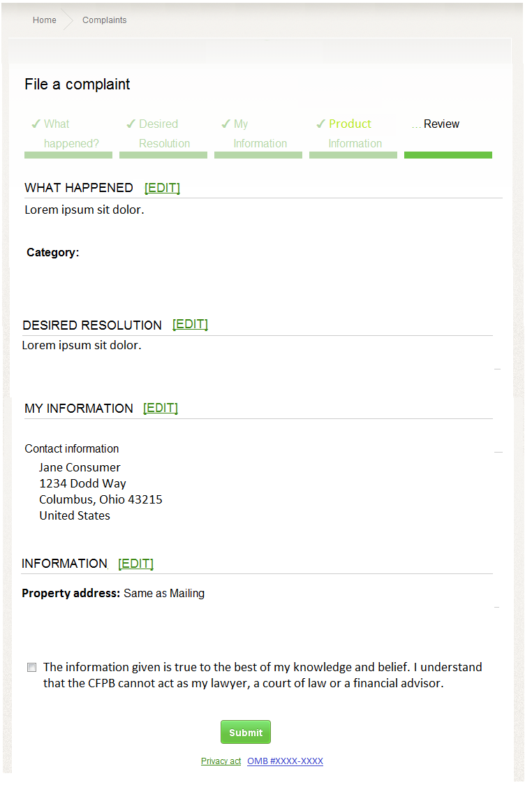This screenshot has width=532, height=799.
Task: Click the checkmark beside Product Information step
Action: [x=320, y=124]
